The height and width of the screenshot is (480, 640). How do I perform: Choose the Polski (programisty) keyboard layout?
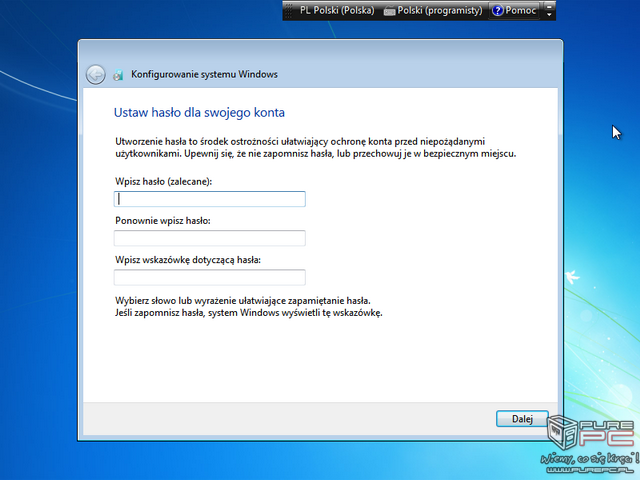(433, 10)
